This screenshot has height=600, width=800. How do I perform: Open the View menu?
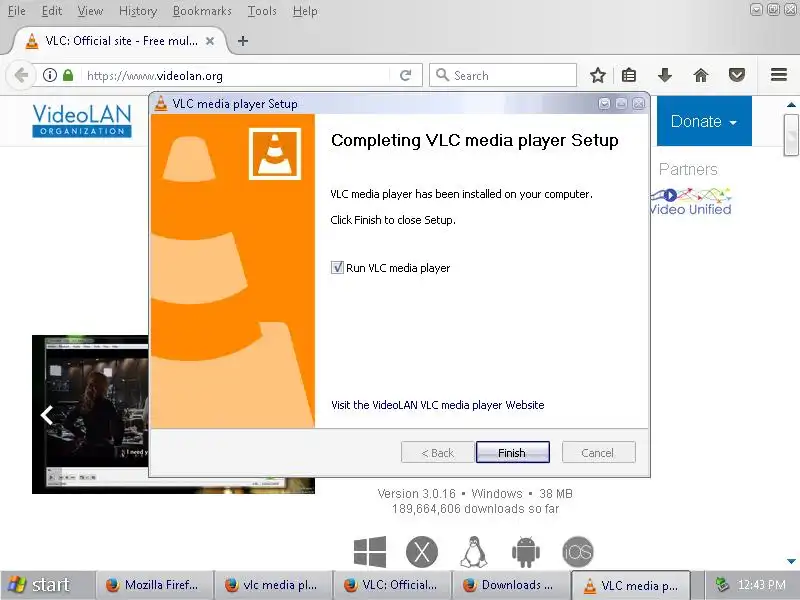pos(90,11)
